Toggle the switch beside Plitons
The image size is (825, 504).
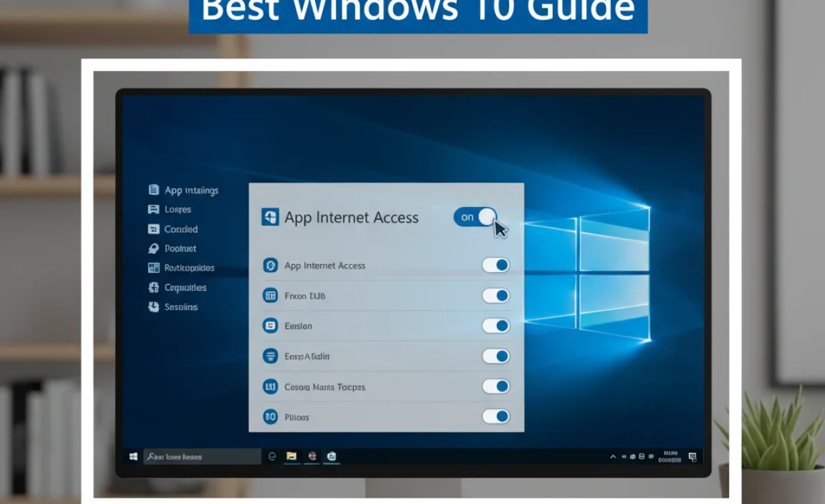[496, 416]
